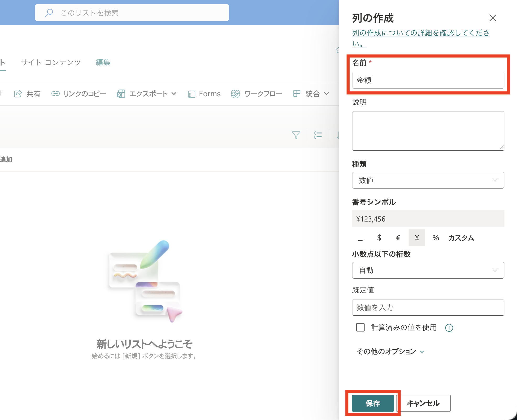The width and height of the screenshot is (517, 420).
Task: Select the yen symbol option
Action: (x=417, y=238)
